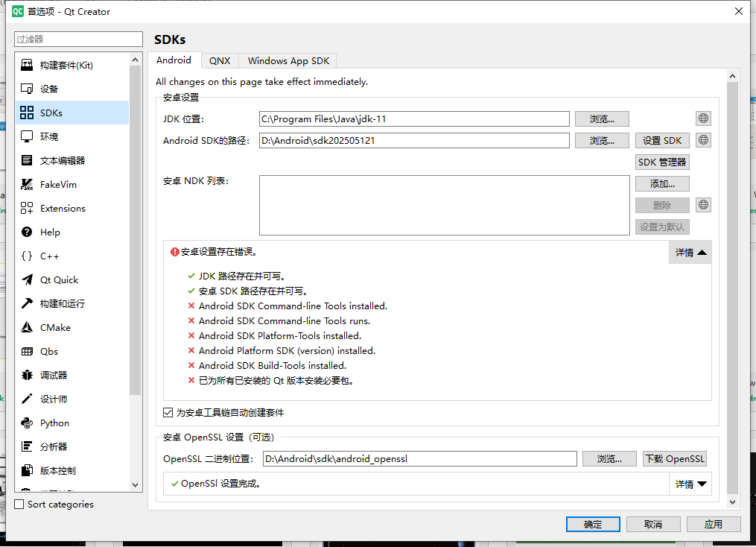Collapse Android settings 详情 details
The width and height of the screenshot is (756, 547).
[690, 253]
